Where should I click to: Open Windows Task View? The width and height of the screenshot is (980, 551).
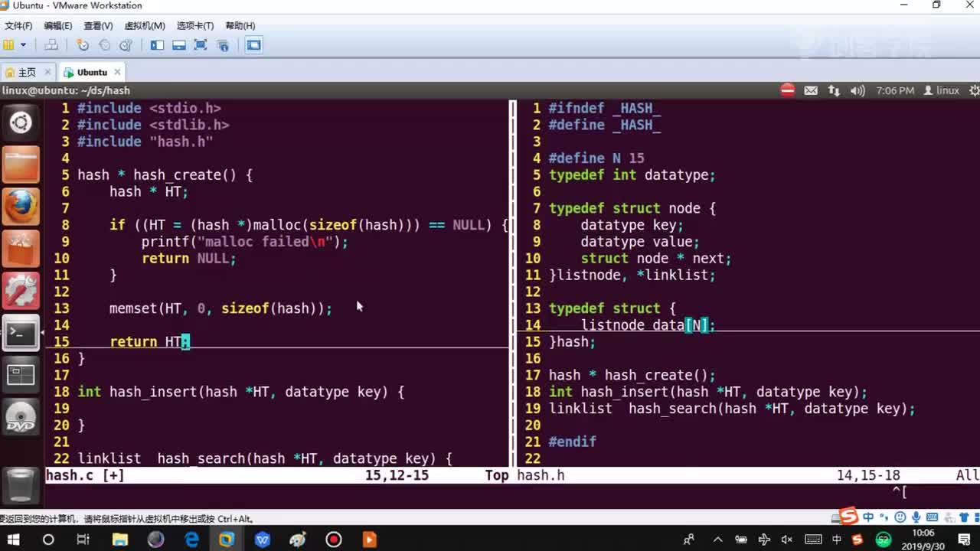click(x=83, y=540)
